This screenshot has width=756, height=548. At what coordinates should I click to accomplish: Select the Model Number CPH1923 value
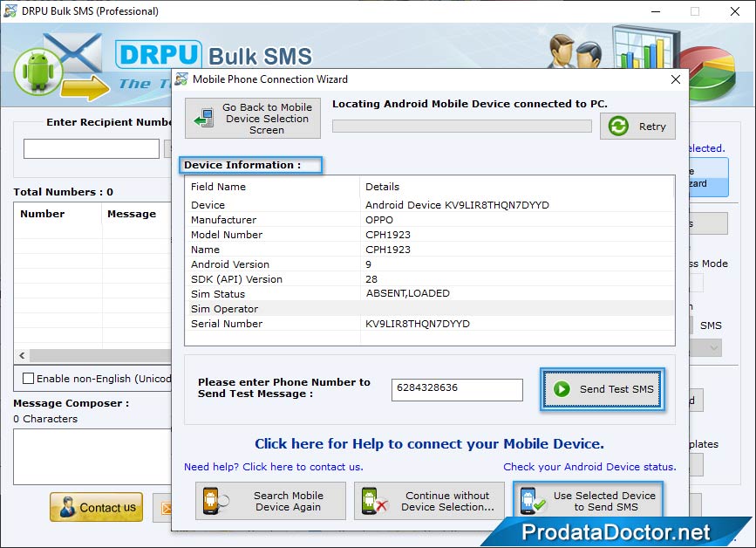click(x=388, y=235)
